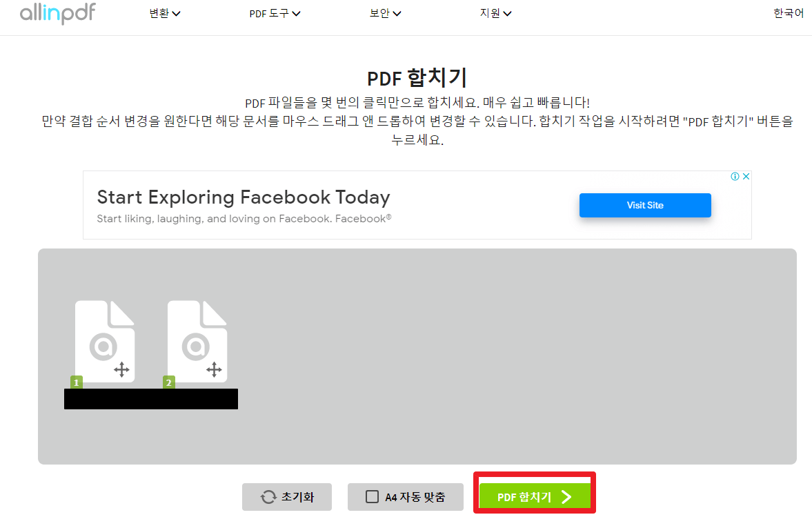
Task: Click the 초기화 reset button
Action: pos(287,497)
